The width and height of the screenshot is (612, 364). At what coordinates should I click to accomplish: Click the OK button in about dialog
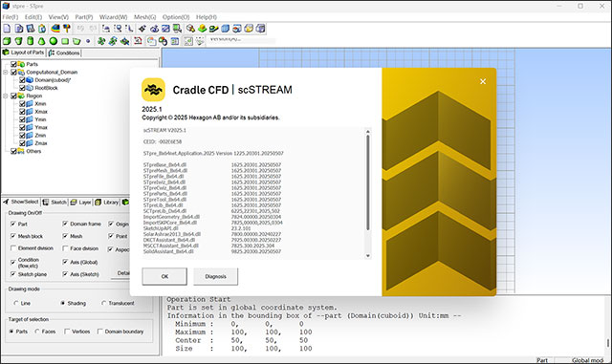click(164, 276)
